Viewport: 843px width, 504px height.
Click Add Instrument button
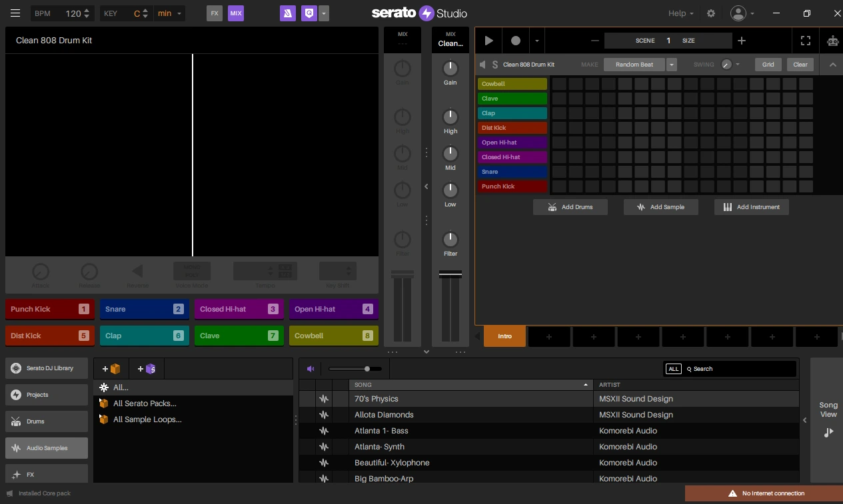click(x=752, y=207)
